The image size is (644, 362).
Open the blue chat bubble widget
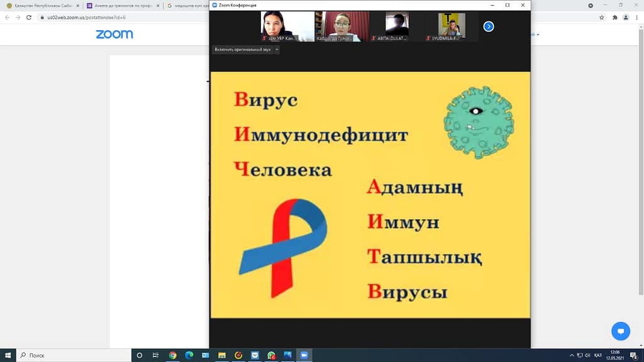tap(620, 331)
